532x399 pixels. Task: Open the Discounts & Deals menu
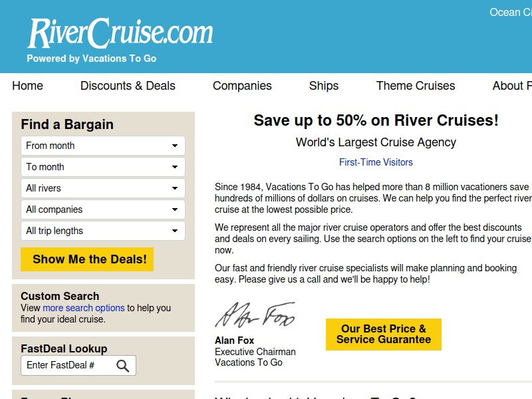(x=128, y=86)
